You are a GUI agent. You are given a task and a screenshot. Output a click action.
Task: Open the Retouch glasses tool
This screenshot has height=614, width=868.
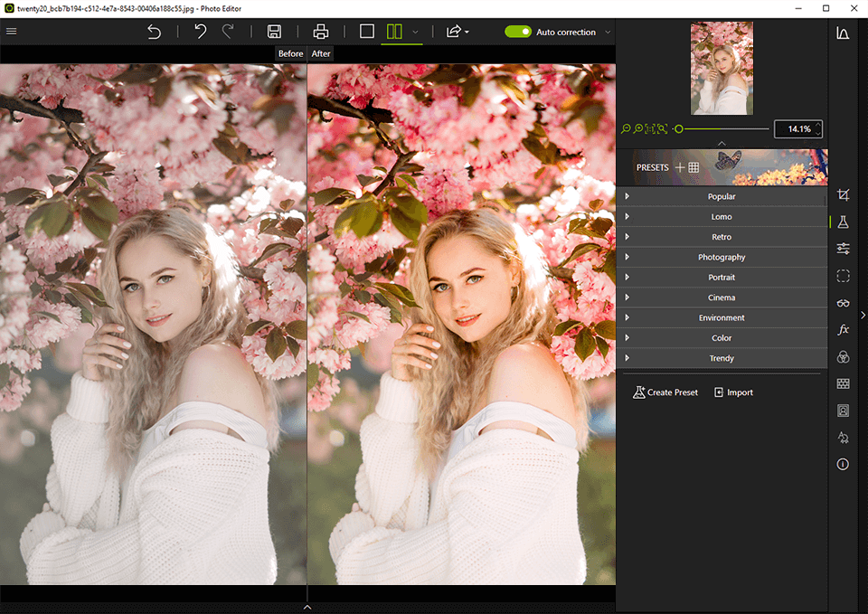tap(843, 303)
